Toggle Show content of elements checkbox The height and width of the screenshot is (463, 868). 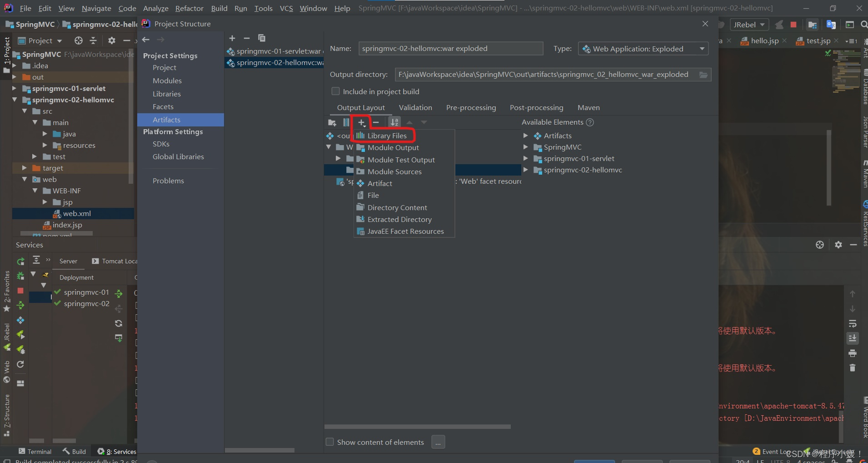[x=330, y=442]
